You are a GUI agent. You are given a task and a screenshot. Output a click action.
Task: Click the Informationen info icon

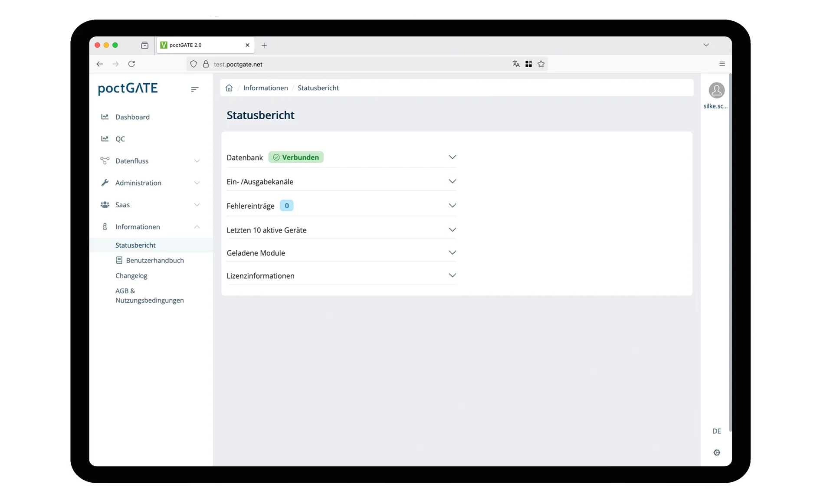105,226
